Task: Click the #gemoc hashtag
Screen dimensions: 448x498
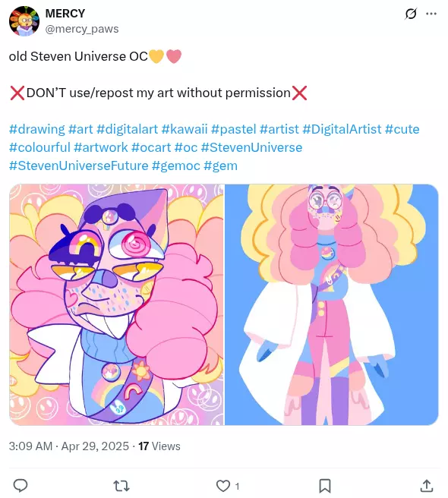Action: click(x=176, y=165)
